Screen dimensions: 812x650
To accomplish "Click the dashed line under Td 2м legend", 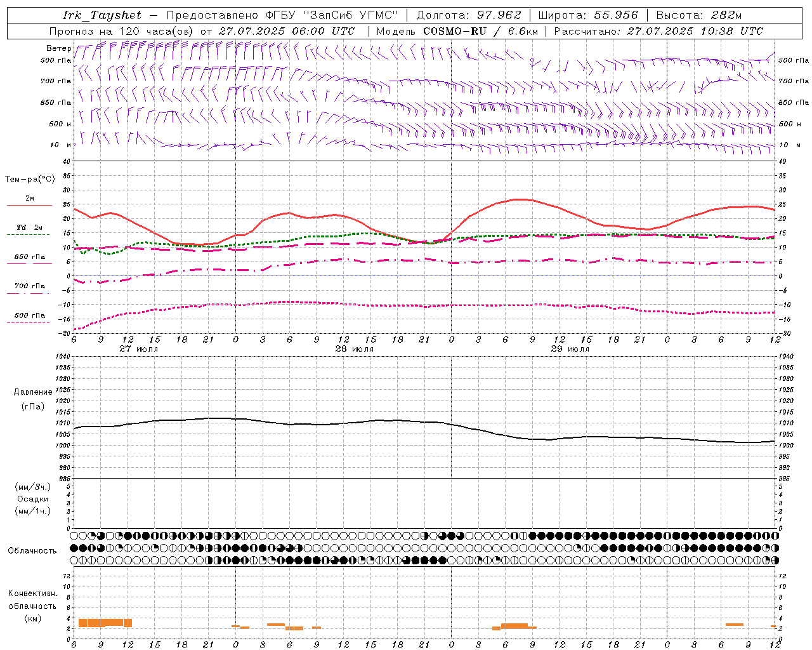I will pos(29,235).
